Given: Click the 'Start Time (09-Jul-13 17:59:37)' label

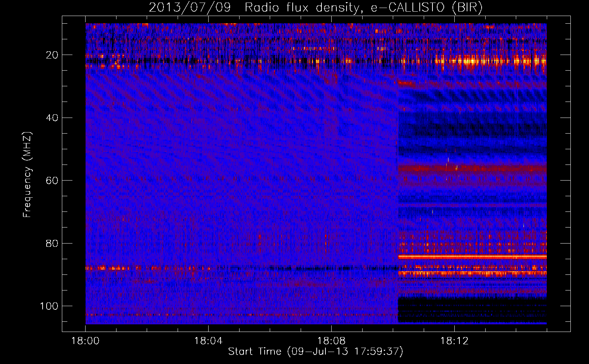Looking at the screenshot, I should click(x=316, y=352).
